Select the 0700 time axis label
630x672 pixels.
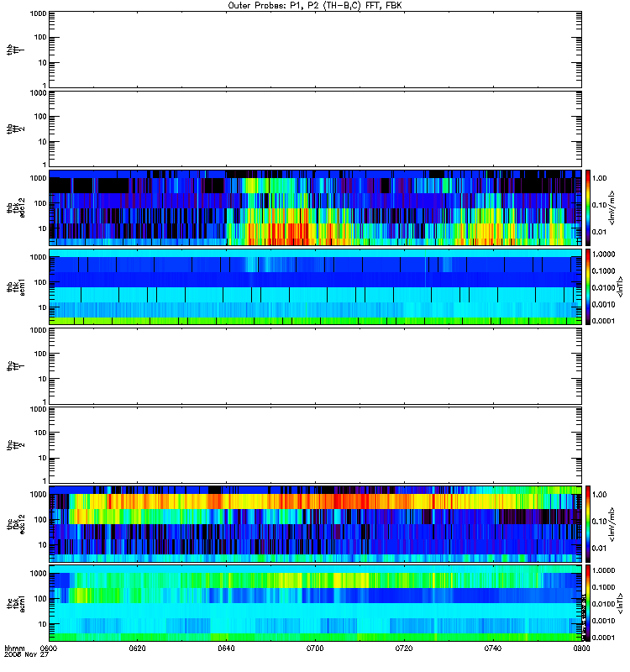315,648
